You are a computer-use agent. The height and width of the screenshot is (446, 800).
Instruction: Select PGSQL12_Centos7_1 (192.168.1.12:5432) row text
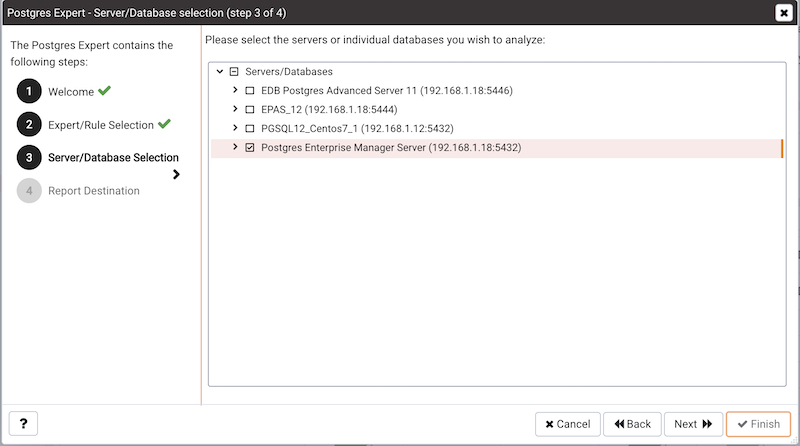(x=357, y=128)
